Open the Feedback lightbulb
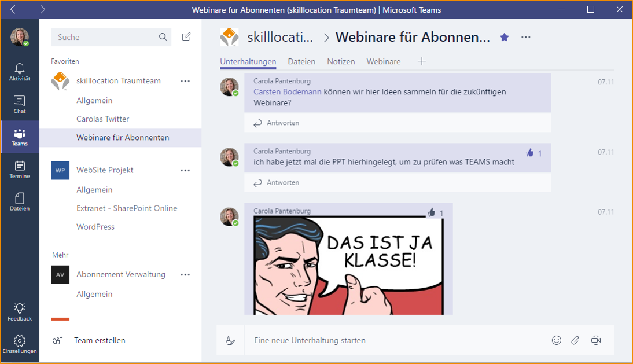Screen dimensions: 633x364 tap(19, 312)
